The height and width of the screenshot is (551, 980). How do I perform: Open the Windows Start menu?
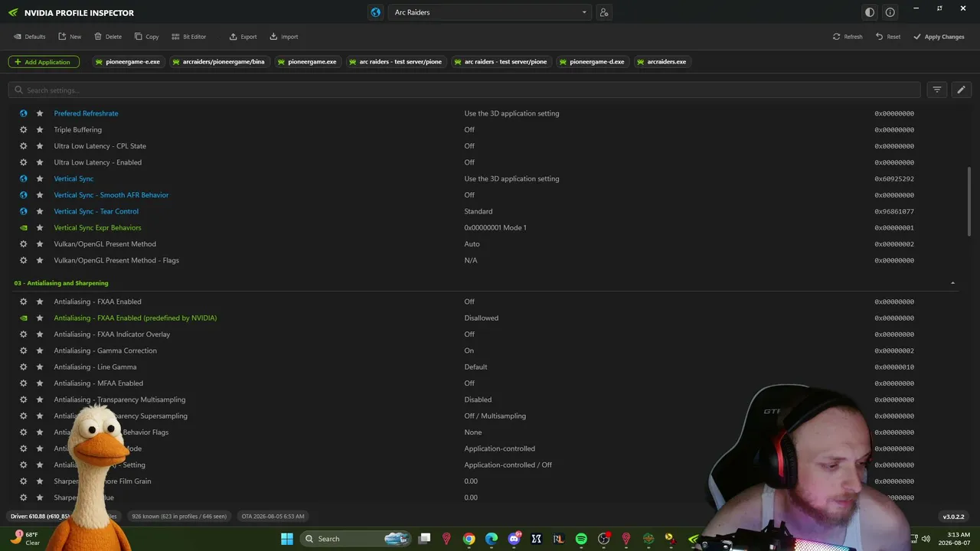[287, 539]
